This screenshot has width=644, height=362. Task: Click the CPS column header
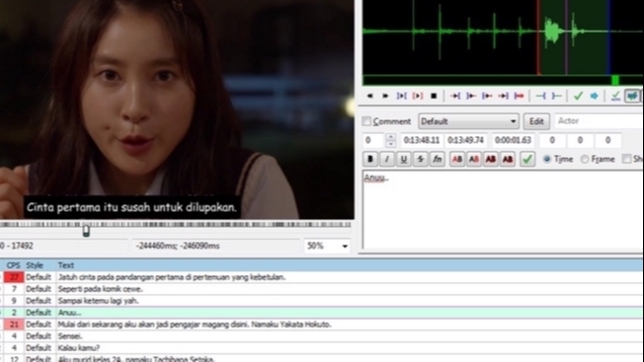(x=13, y=265)
